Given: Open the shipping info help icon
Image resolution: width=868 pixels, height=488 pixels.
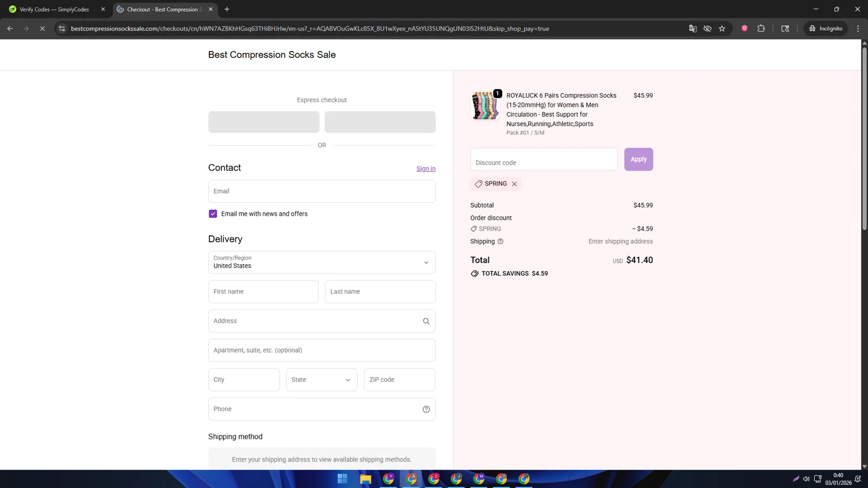Looking at the screenshot, I should click(x=501, y=242).
